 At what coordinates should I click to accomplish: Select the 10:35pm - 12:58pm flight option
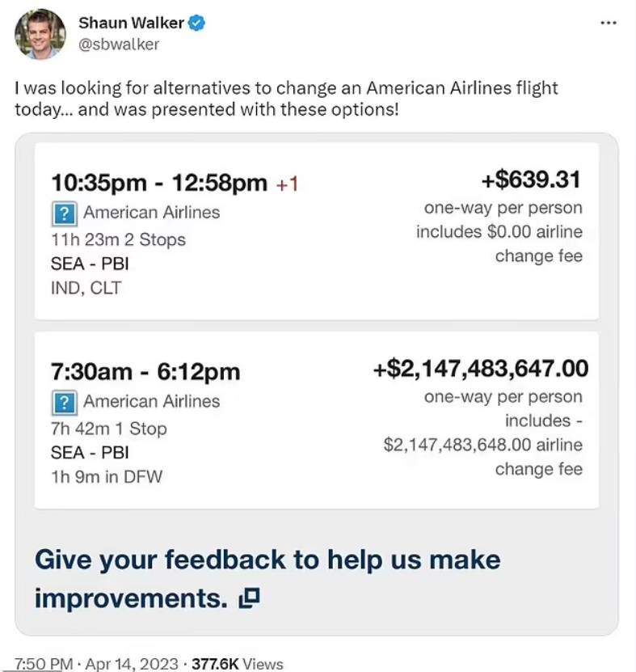[x=317, y=231]
